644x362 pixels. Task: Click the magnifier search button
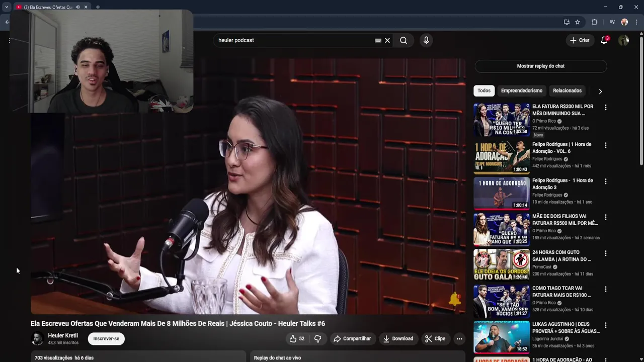[x=404, y=40]
